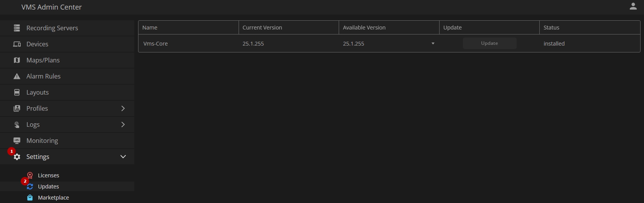Click the Monitoring screen icon
The height and width of the screenshot is (203, 644).
pyautogui.click(x=17, y=141)
